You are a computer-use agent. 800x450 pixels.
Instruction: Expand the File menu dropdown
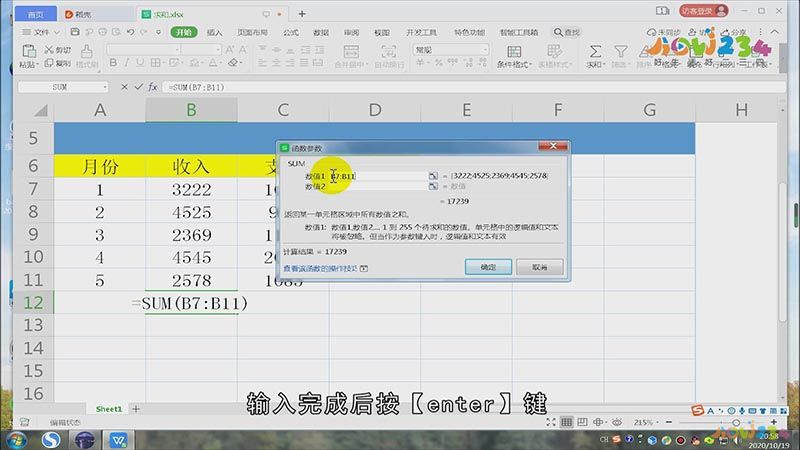point(41,32)
